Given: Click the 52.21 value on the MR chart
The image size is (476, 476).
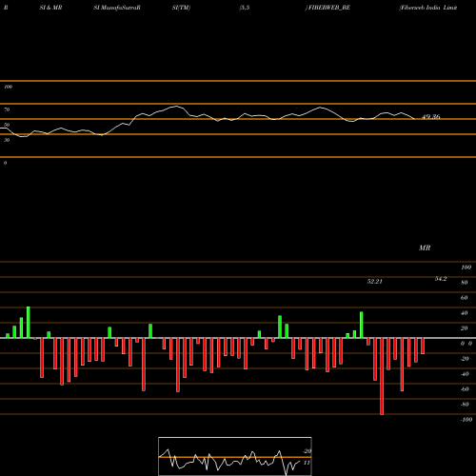Looking at the screenshot, I should (x=375, y=282).
